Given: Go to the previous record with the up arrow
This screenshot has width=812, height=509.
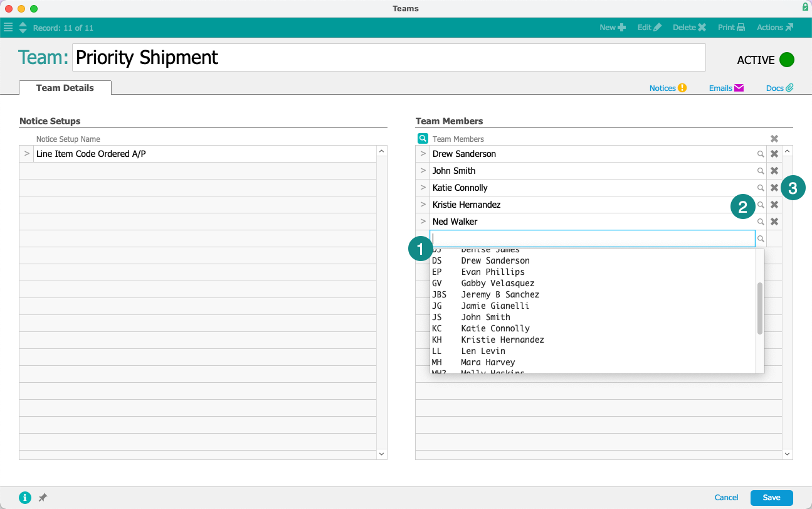Looking at the screenshot, I should click(x=23, y=24).
